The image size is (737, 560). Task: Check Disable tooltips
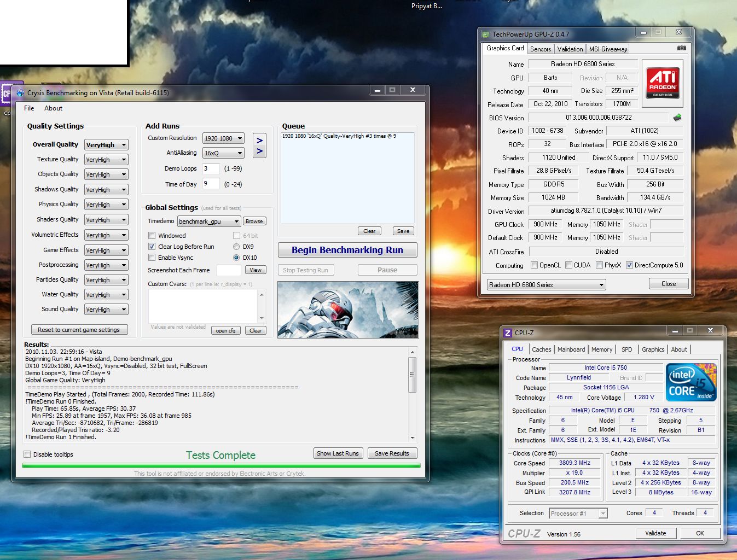27,454
